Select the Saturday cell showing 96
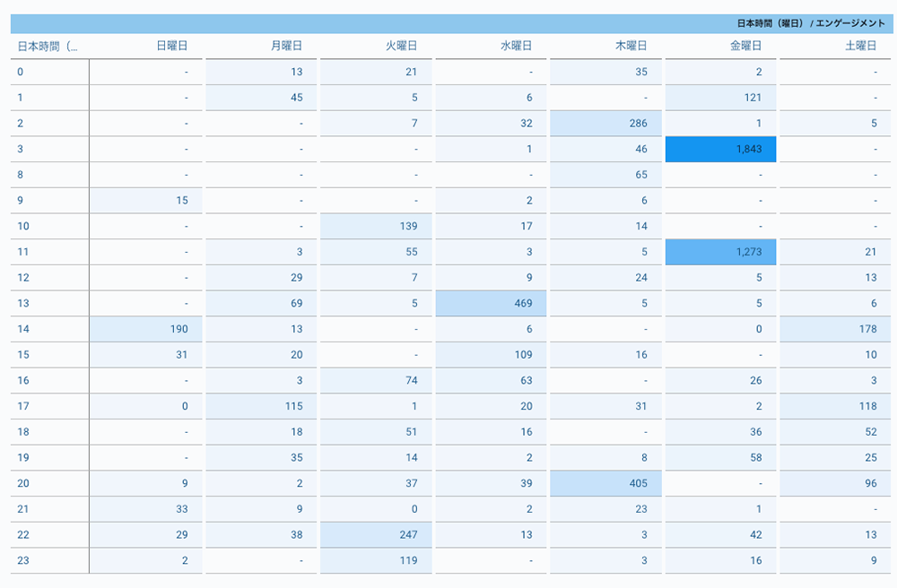 pos(835,483)
